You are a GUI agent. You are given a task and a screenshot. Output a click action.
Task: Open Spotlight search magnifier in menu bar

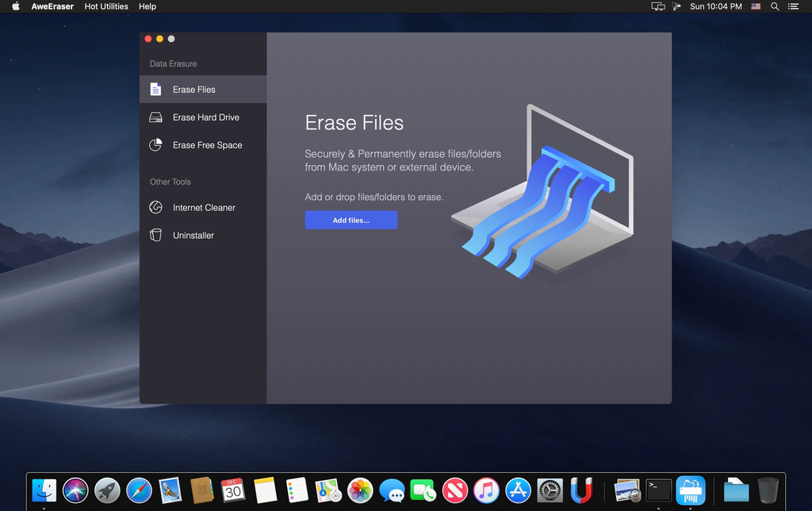click(775, 6)
